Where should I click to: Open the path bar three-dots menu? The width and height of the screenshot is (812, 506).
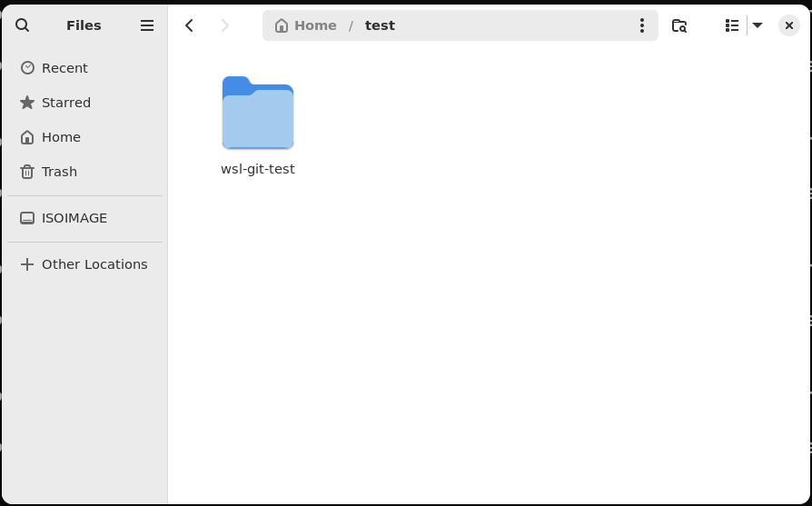click(641, 25)
